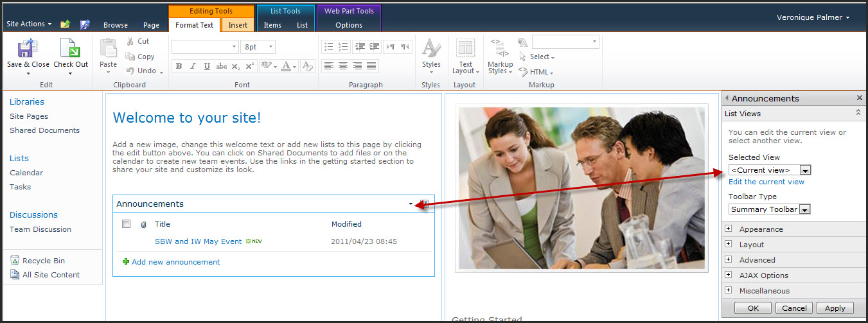Image resolution: width=868 pixels, height=323 pixels.
Task: Open the Web Part Tools Options tab
Action: point(348,25)
